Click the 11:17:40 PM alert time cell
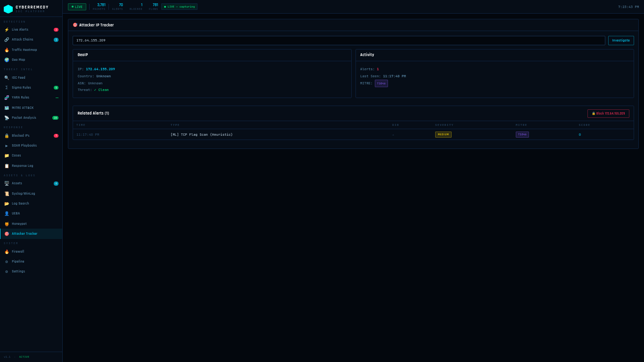The height and width of the screenshot is (362, 644). [x=88, y=135]
